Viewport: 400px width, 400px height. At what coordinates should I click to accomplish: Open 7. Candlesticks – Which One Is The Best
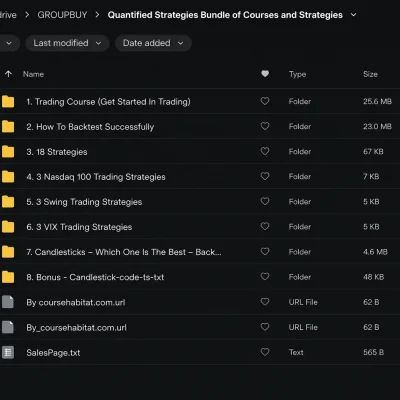click(x=124, y=252)
